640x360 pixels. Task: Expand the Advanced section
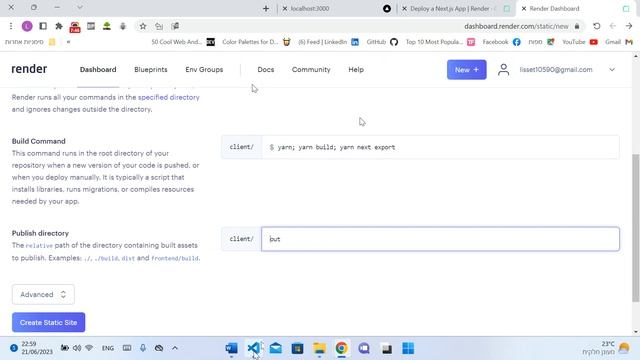43,294
